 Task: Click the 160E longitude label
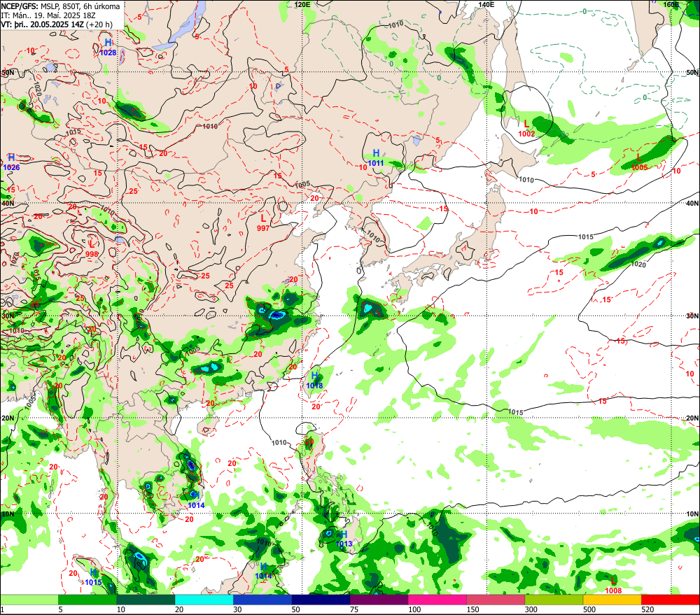(671, 4)
